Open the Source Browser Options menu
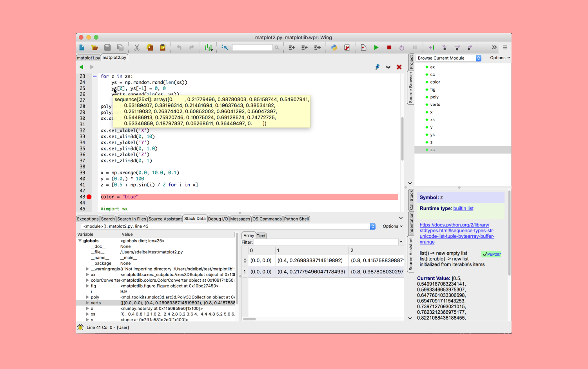This screenshot has width=588, height=369. [500, 58]
